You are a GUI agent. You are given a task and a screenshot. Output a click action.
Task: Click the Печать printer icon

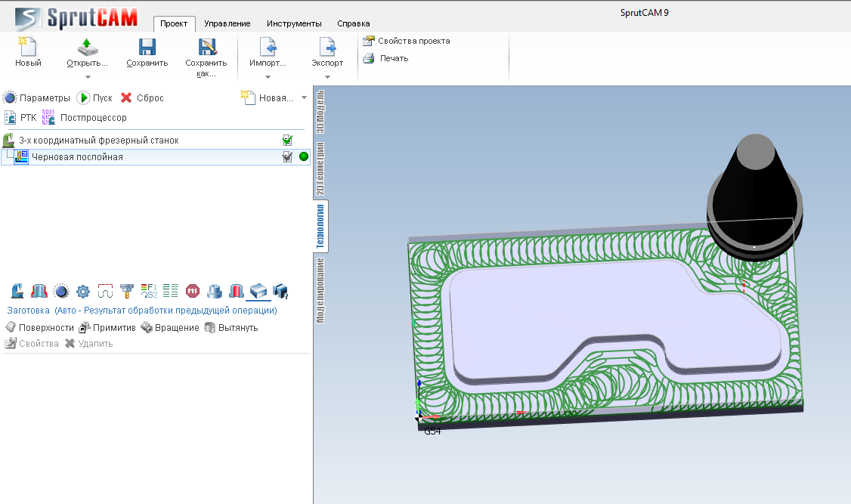click(368, 58)
